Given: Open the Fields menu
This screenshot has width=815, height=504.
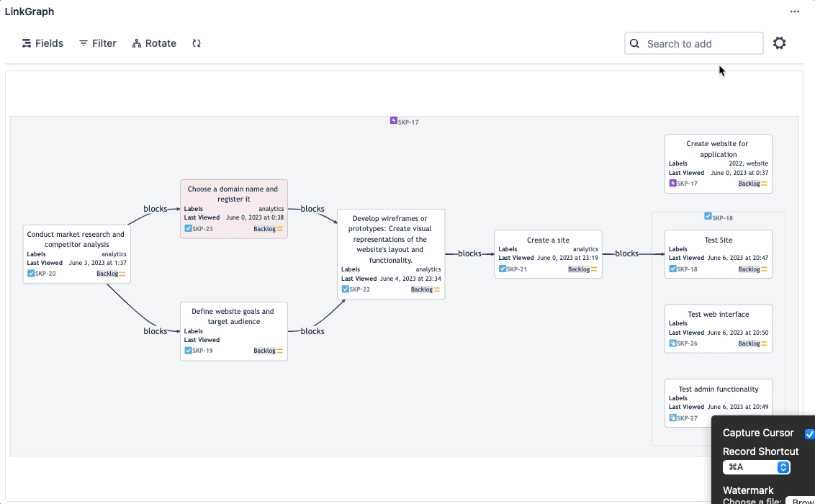Looking at the screenshot, I should click(x=42, y=43).
